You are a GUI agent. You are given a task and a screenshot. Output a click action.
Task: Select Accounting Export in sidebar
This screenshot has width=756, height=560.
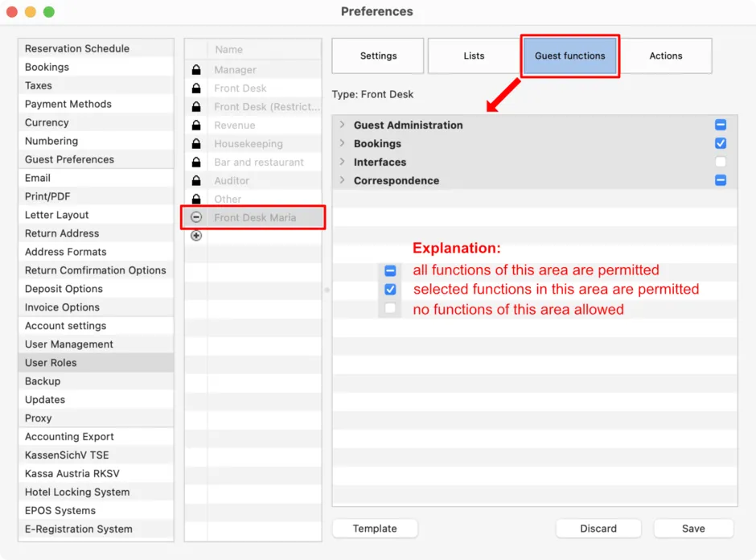[96, 437]
